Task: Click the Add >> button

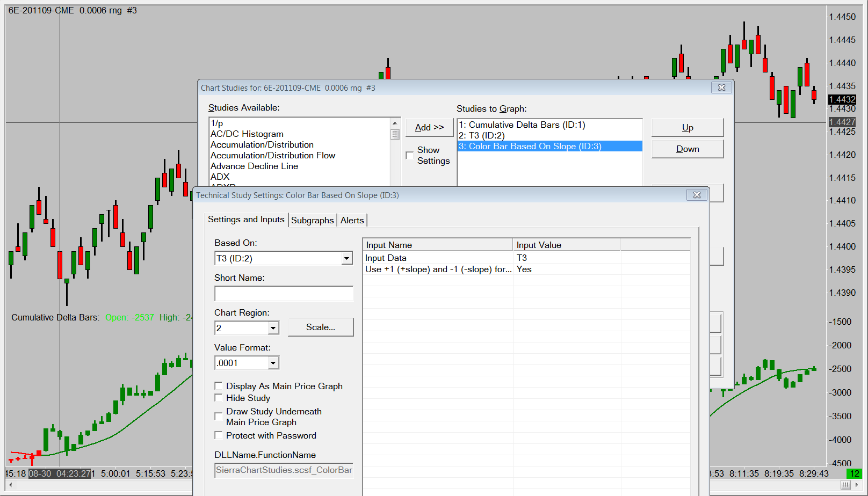Action: point(430,127)
